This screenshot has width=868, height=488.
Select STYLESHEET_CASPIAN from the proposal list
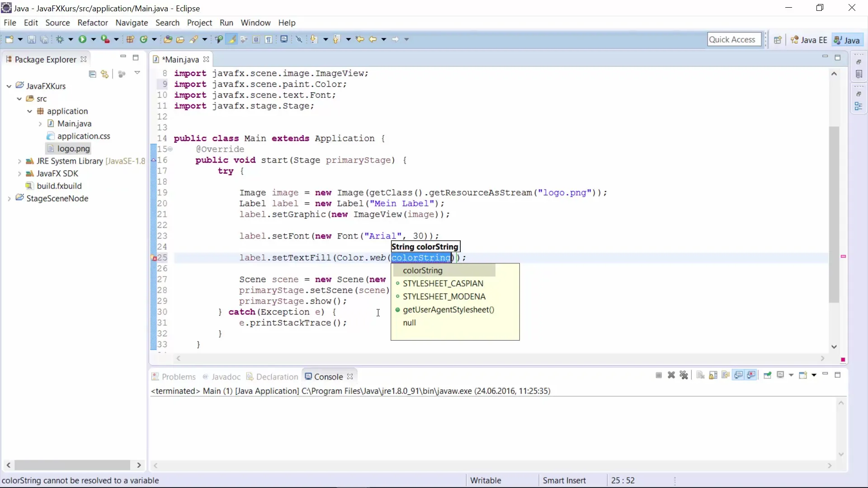pos(443,284)
